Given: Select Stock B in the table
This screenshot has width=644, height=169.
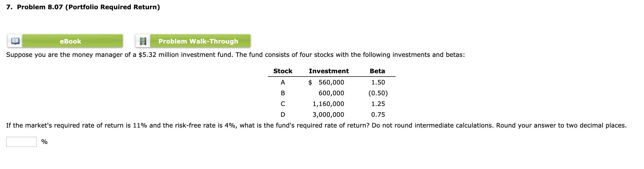Looking at the screenshot, I should (x=283, y=93).
